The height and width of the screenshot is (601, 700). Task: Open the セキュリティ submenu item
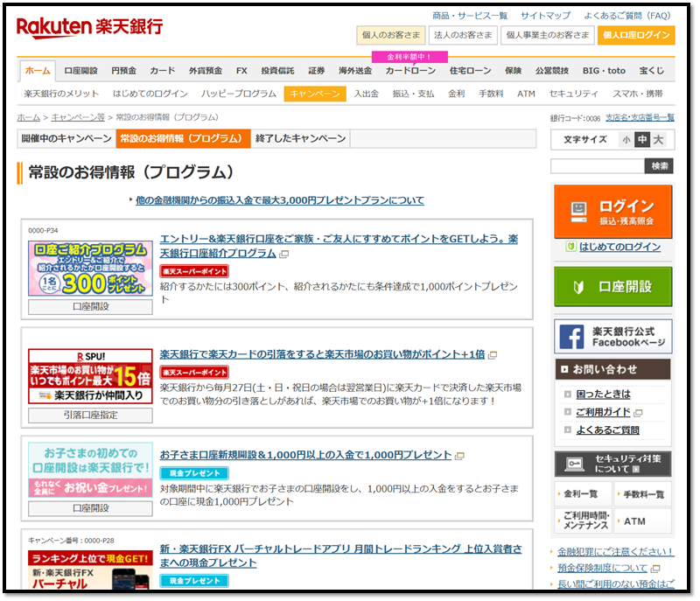coord(574,94)
